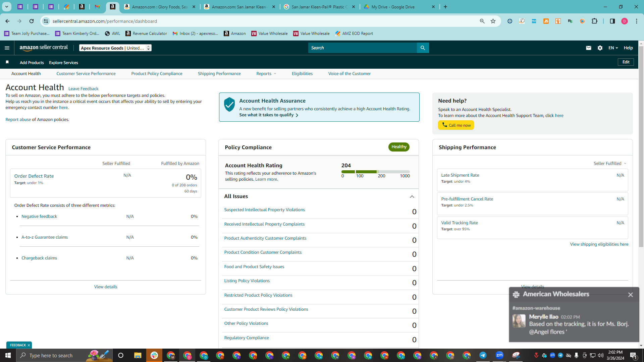Click the Call me now button
The image size is (644, 362).
pyautogui.click(x=456, y=125)
